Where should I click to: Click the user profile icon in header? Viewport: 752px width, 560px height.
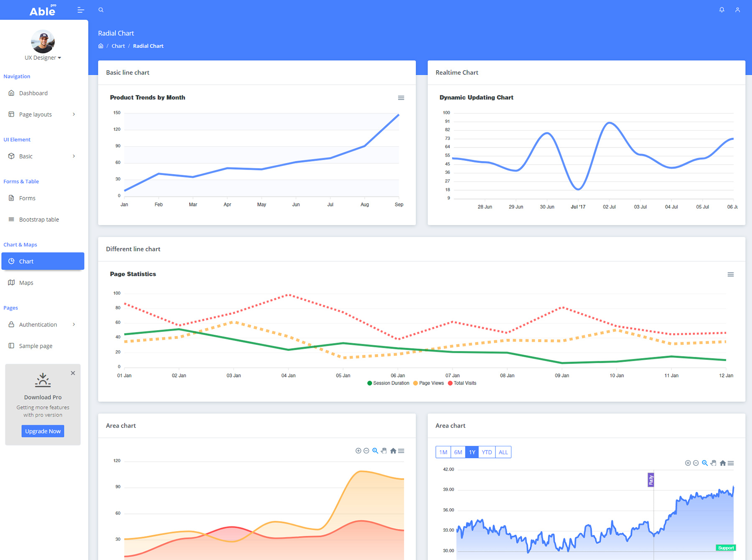click(x=737, y=10)
